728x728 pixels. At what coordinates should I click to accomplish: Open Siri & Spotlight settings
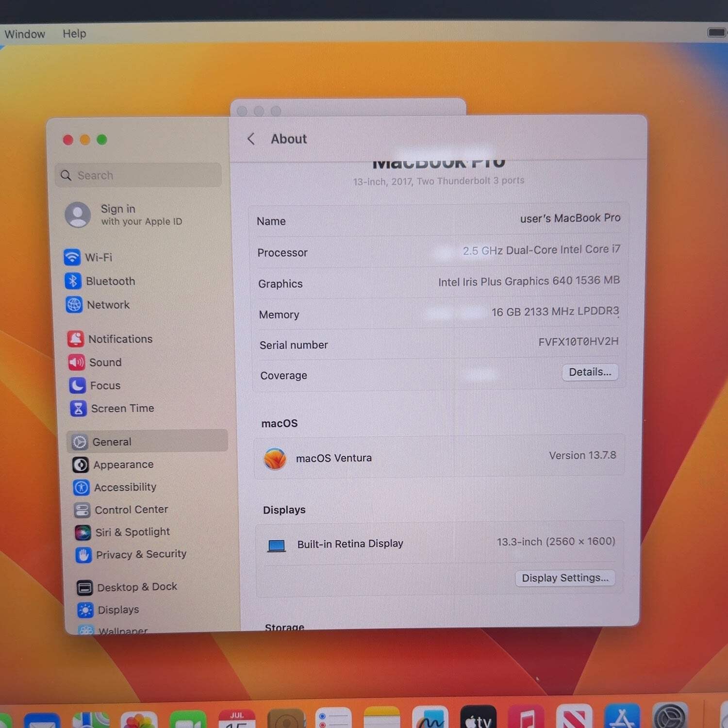click(x=123, y=532)
